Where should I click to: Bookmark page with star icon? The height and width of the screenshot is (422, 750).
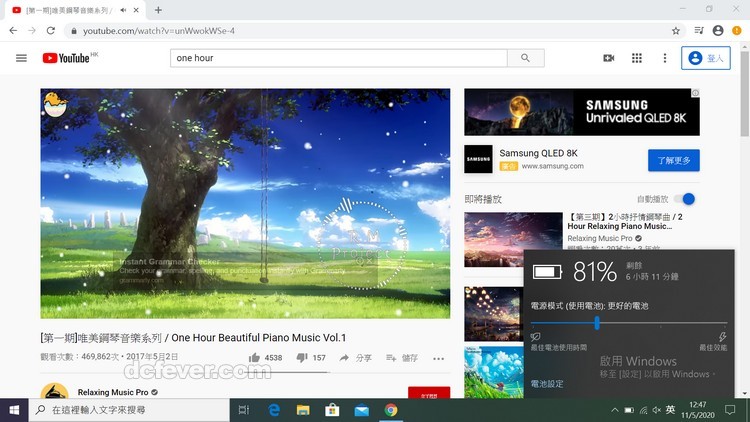point(675,31)
